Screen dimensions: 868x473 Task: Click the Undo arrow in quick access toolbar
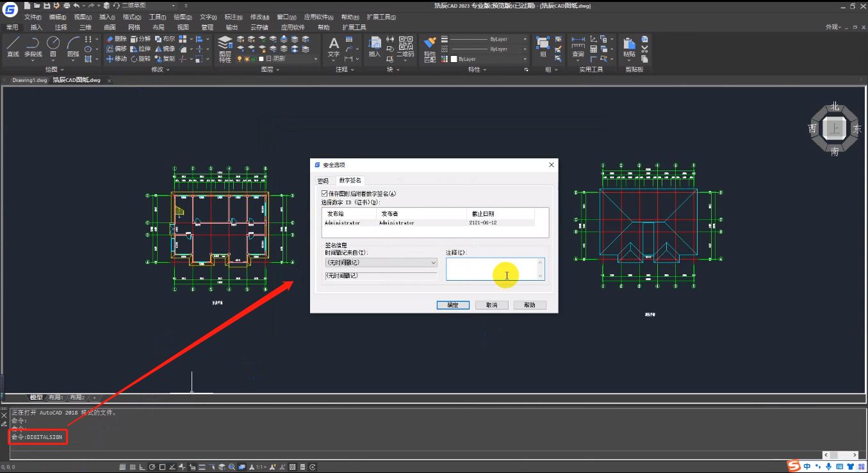point(77,6)
